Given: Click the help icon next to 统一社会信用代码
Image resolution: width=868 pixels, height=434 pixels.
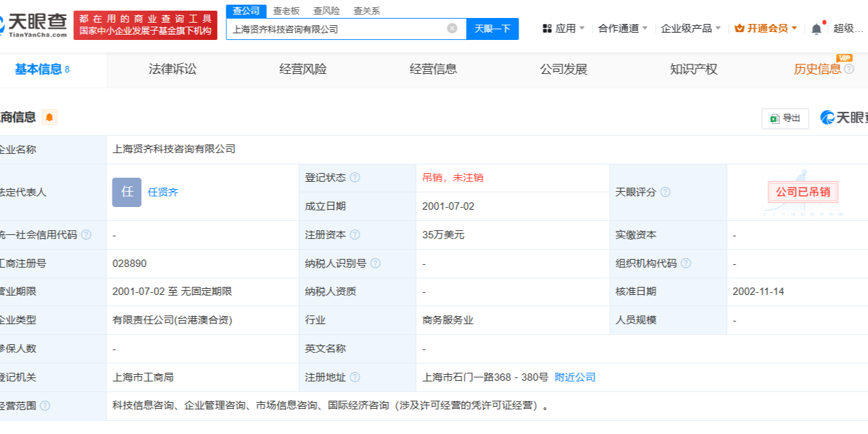Looking at the screenshot, I should pyautogui.click(x=86, y=235).
